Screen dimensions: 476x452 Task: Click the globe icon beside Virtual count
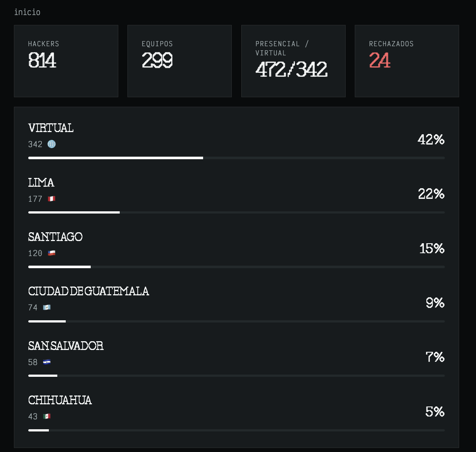[x=52, y=144]
